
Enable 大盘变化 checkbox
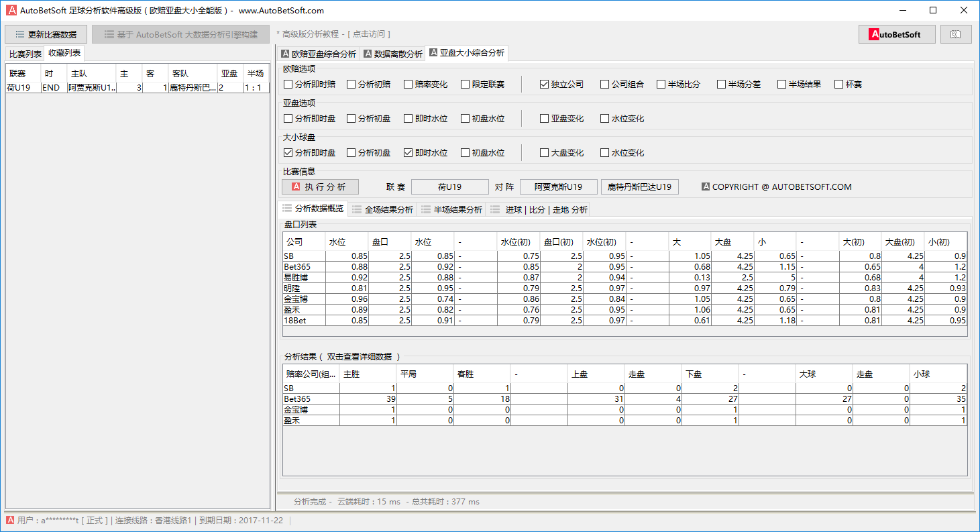[561, 153]
